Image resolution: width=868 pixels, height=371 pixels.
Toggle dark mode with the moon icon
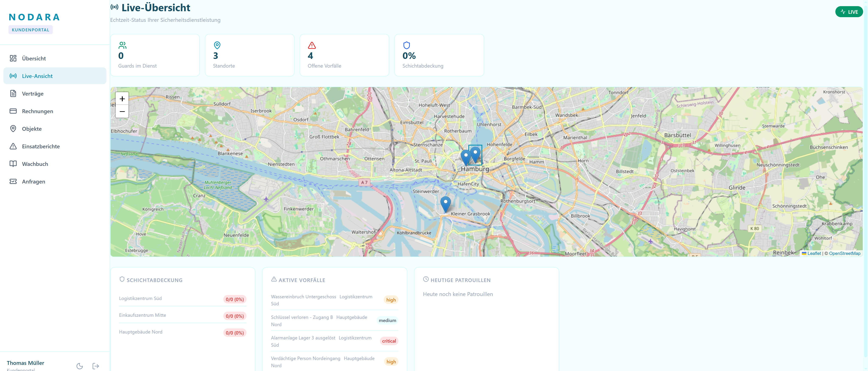(x=79, y=366)
